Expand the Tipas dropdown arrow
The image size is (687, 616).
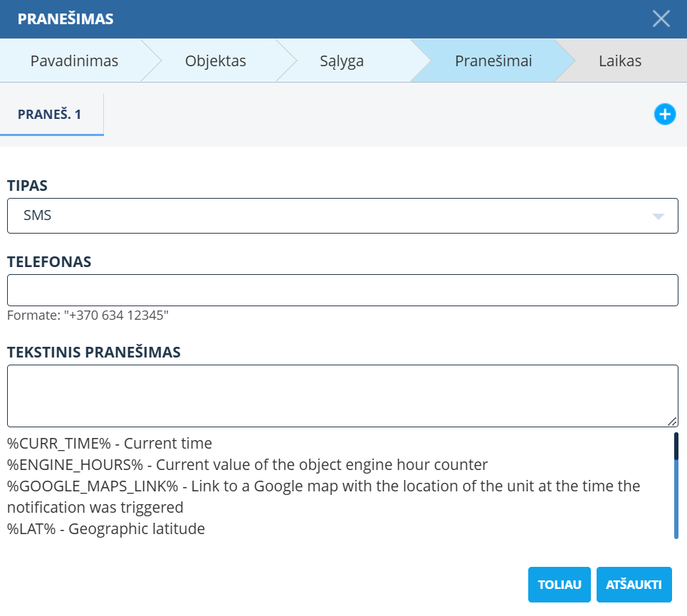pos(658,216)
